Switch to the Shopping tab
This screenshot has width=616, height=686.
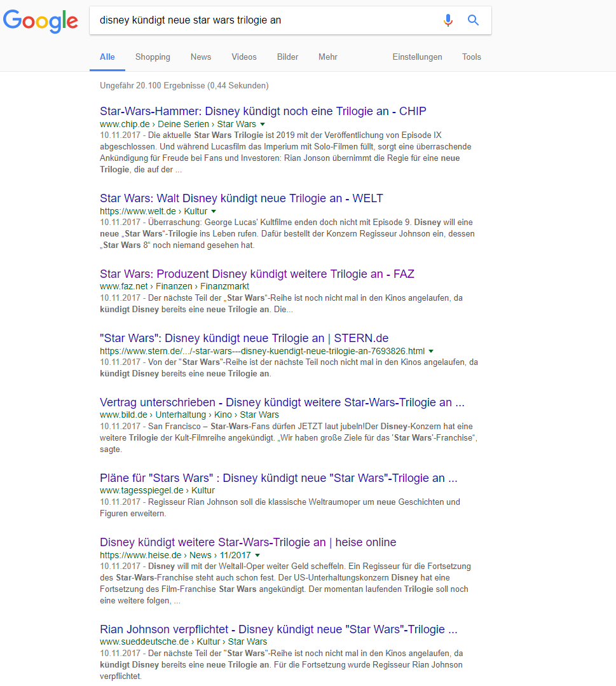(153, 57)
